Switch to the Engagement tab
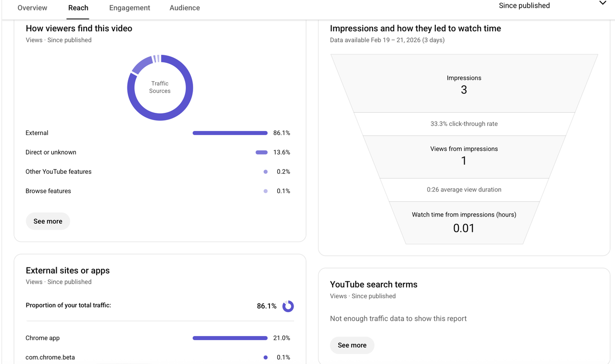615x364 pixels. pyautogui.click(x=129, y=8)
